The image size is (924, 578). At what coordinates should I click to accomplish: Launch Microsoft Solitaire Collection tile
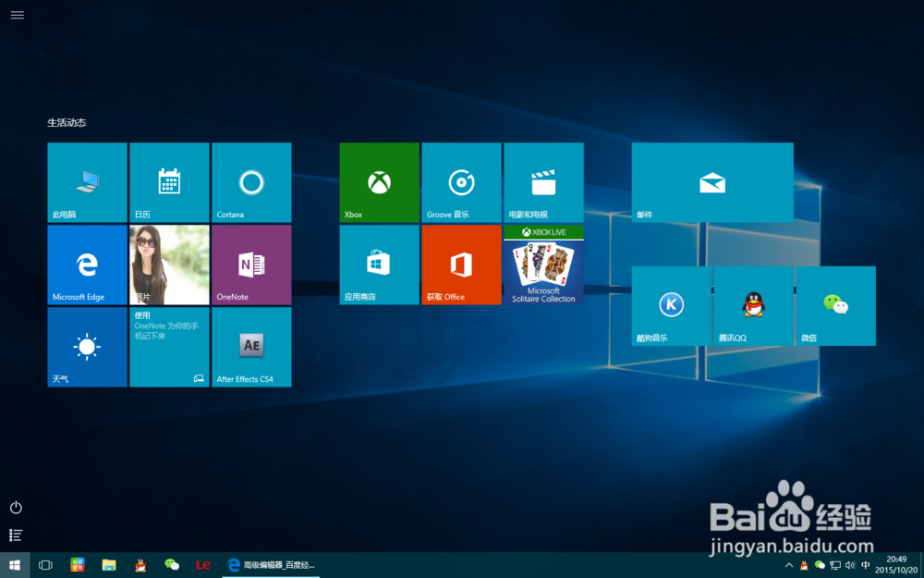[x=544, y=264]
